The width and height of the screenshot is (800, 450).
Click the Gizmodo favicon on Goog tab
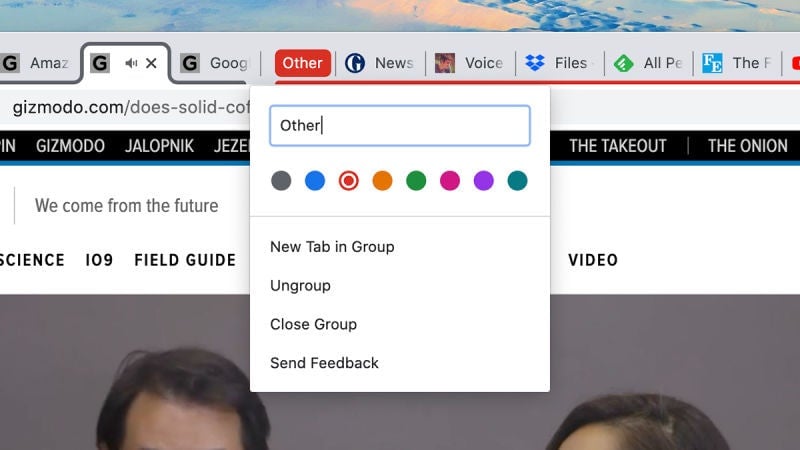190,63
